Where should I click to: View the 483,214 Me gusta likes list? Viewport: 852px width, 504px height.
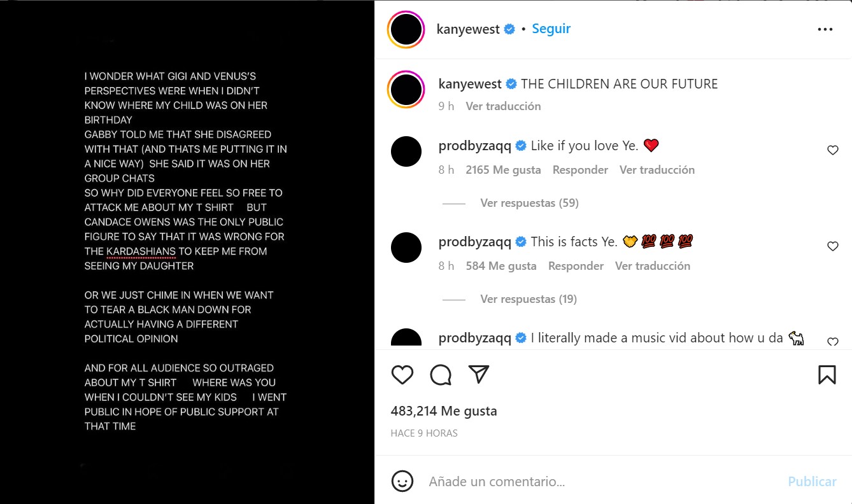(444, 411)
